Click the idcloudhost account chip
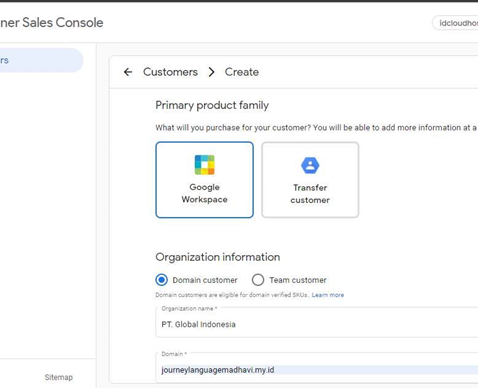Screen dimensions: 478x388 pos(455,23)
